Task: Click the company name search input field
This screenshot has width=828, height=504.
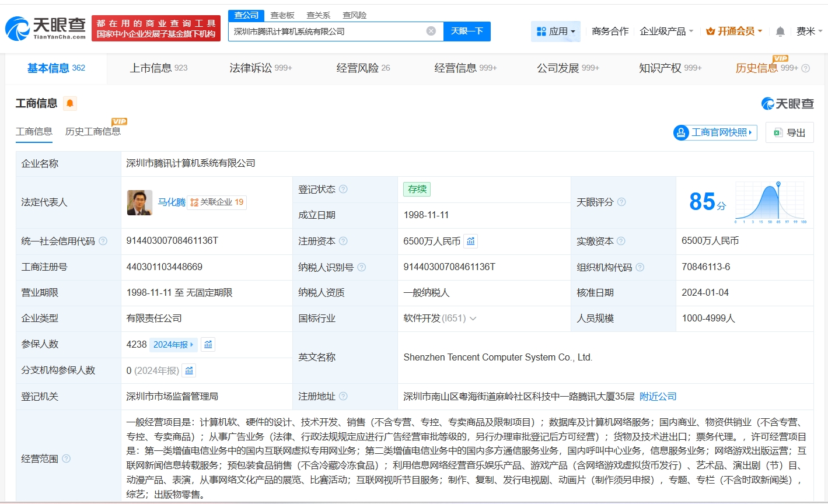Action: point(327,32)
